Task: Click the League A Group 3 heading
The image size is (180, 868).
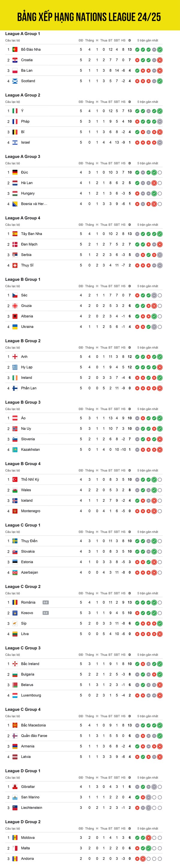Action: coord(22,157)
